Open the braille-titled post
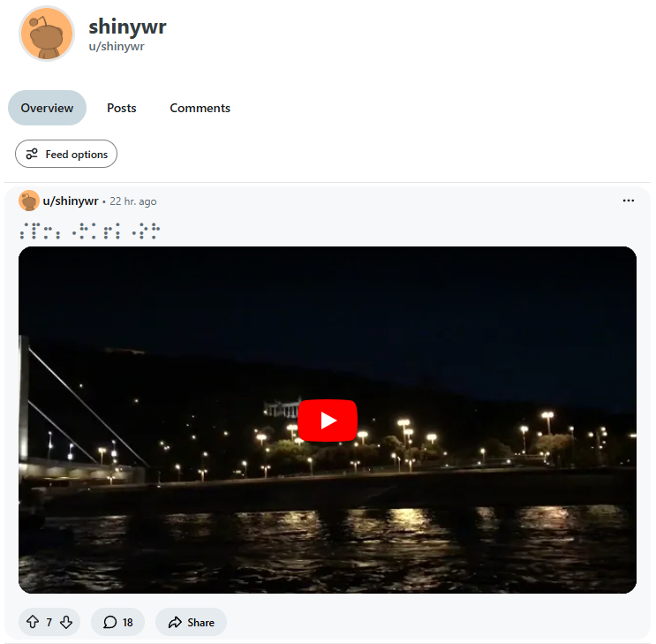Screen dimensions: 656x644 coord(90,231)
